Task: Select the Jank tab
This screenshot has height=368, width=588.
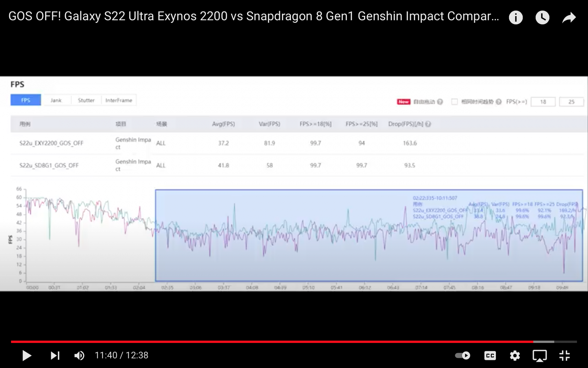Action: click(56, 100)
